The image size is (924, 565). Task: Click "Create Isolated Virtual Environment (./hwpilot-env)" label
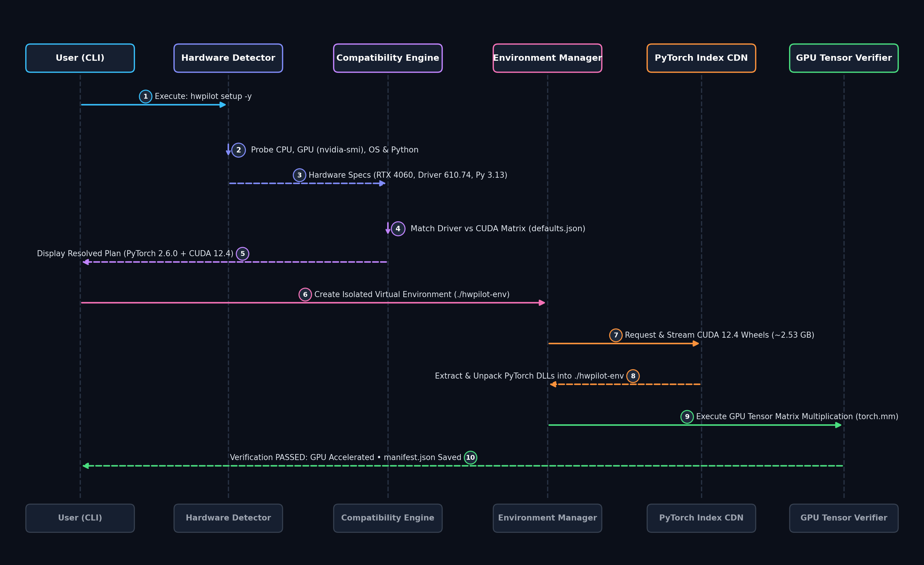click(x=412, y=294)
